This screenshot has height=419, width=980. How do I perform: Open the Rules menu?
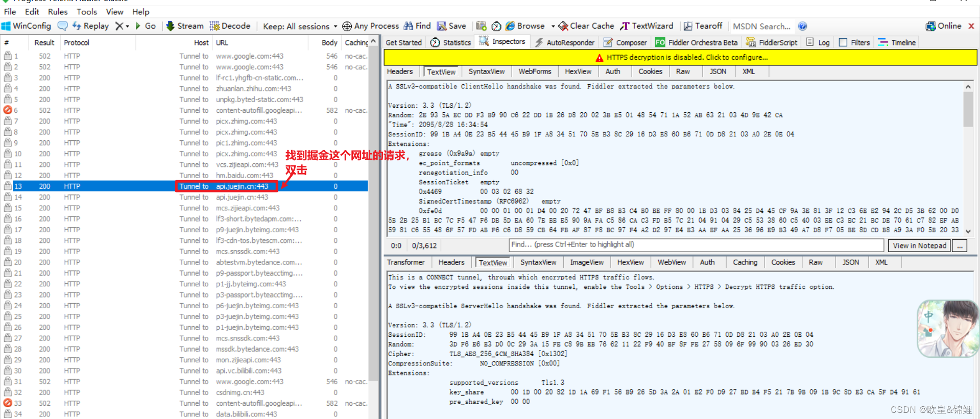[x=58, y=11]
